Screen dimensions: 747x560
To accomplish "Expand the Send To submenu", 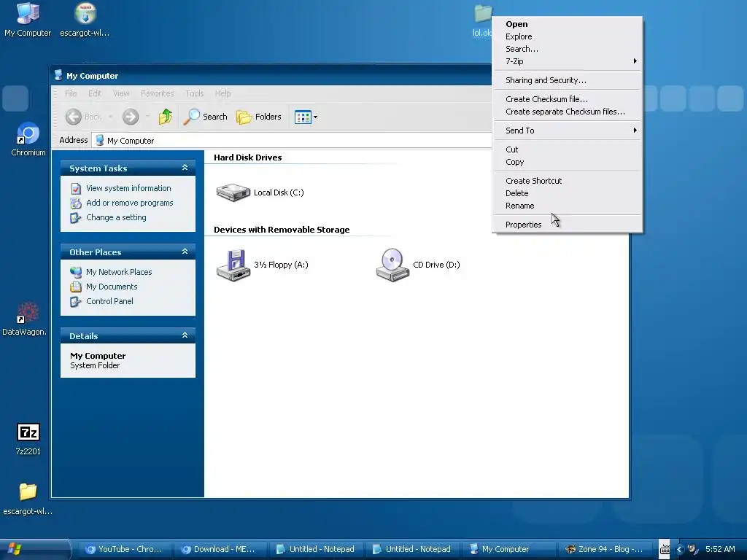I will click(567, 131).
